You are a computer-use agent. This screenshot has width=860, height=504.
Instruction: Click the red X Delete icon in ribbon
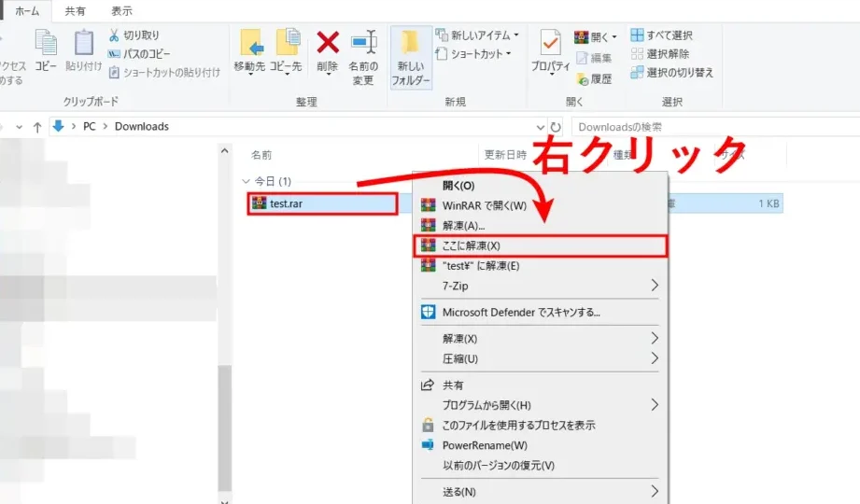tap(327, 44)
